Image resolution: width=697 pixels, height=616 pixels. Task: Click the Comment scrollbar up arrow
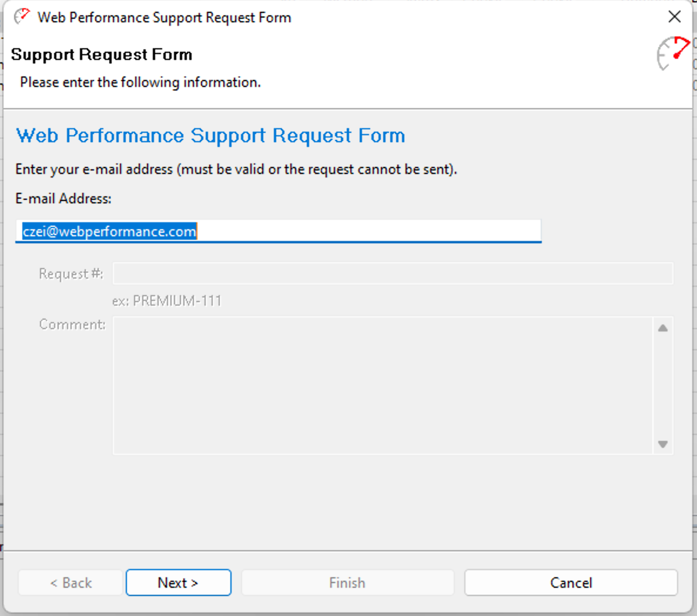click(663, 328)
